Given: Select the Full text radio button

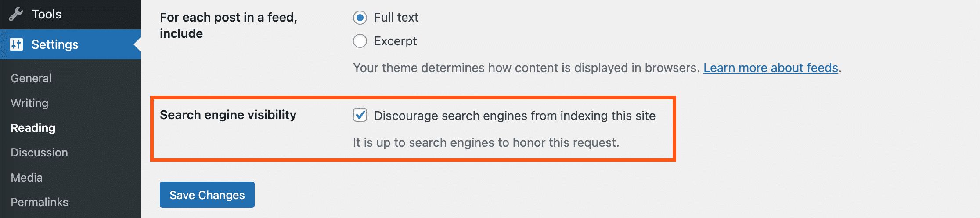Looking at the screenshot, I should pos(360,18).
